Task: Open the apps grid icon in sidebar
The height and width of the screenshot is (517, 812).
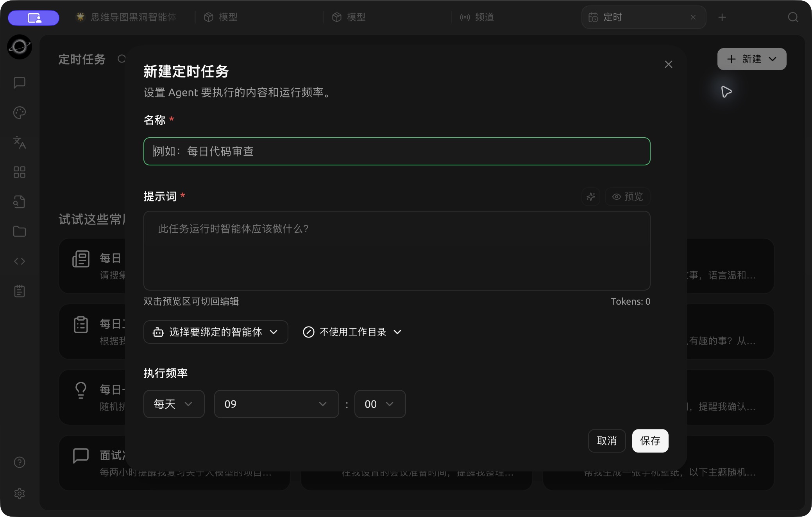Action: click(x=20, y=172)
